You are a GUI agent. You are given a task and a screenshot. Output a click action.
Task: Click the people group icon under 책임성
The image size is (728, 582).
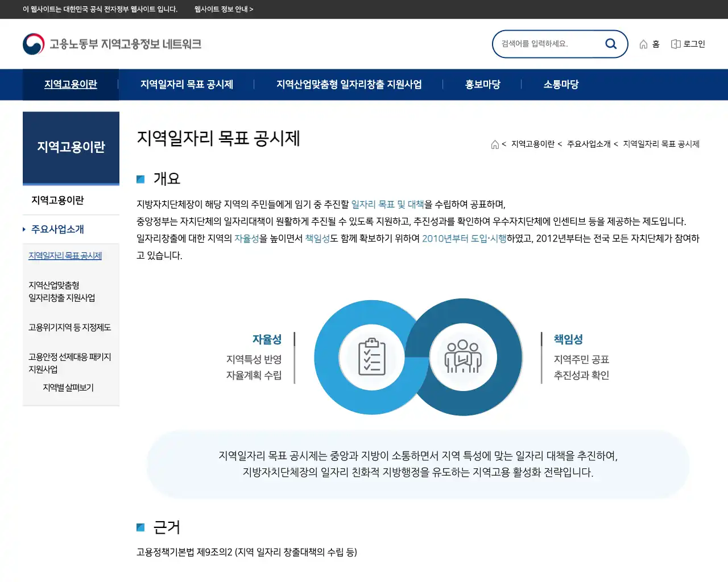(464, 356)
